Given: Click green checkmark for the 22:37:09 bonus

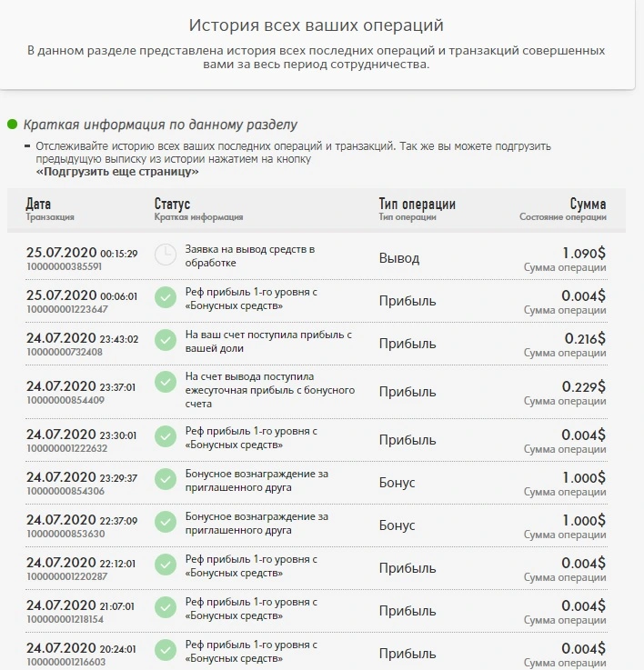Looking at the screenshot, I should (166, 522).
